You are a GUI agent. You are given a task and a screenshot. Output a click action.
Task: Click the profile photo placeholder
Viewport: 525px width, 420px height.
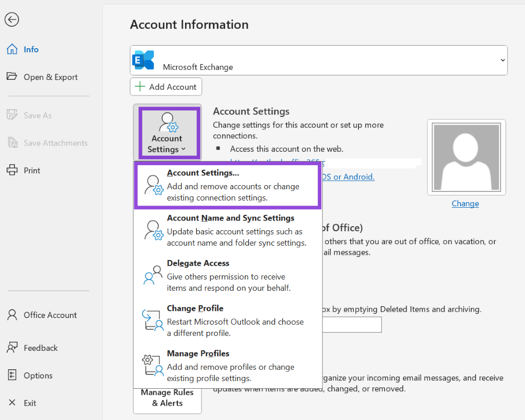pos(467,157)
